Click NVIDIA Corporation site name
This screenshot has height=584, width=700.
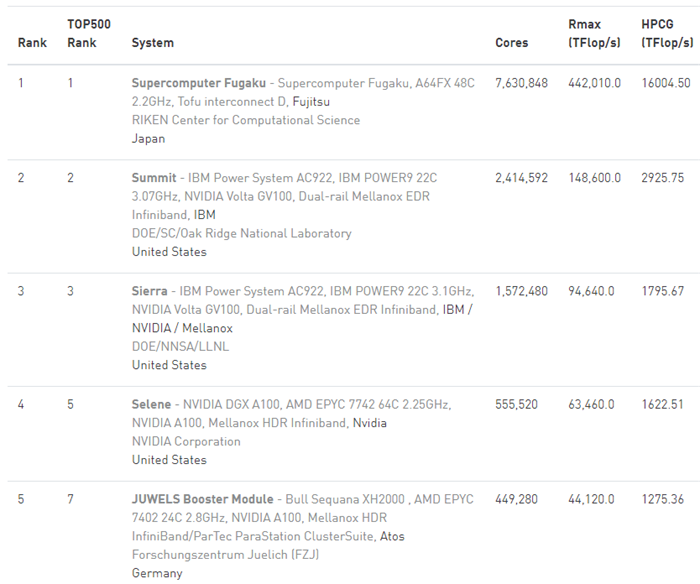click(x=186, y=442)
